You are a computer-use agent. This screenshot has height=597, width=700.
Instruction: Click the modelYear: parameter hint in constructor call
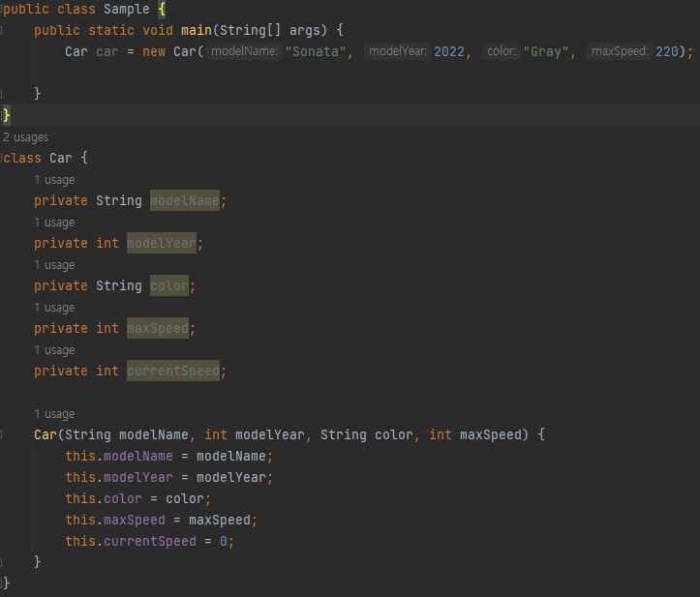coord(397,51)
